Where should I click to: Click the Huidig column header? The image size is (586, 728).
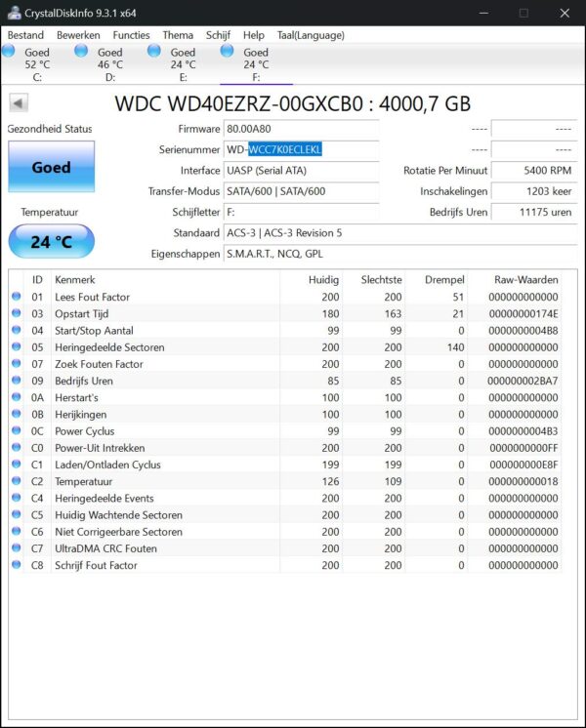click(x=324, y=279)
